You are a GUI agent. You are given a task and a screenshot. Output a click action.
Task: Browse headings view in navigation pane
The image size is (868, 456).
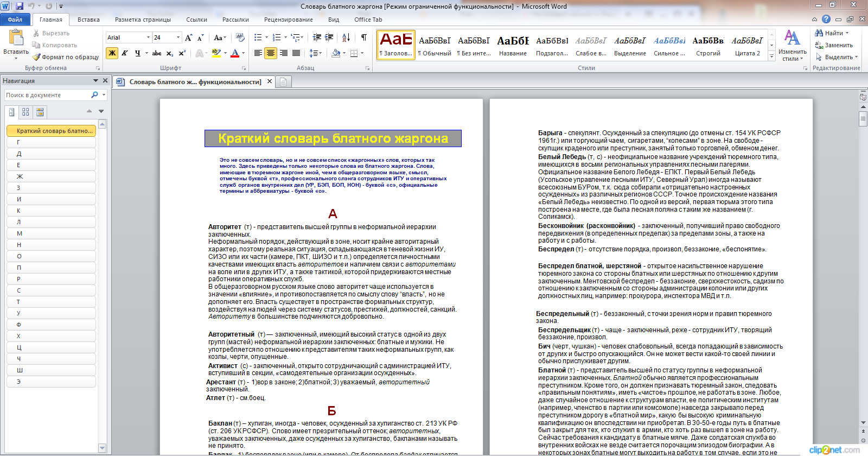tap(12, 112)
